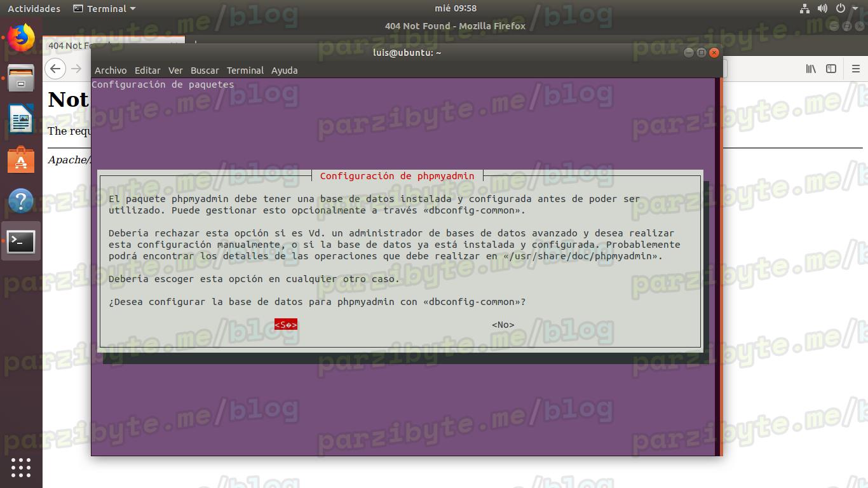Open Firefox hamburger menu

tap(856, 69)
